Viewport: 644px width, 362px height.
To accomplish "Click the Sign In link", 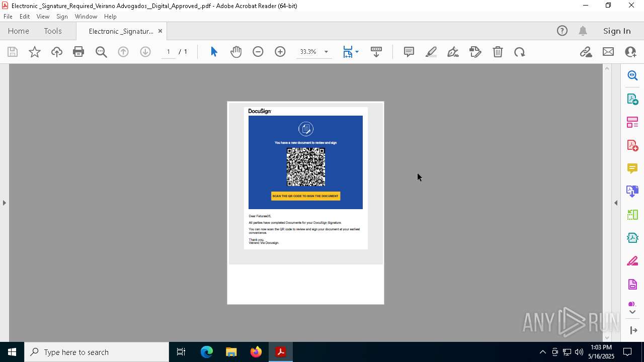I will (x=617, y=31).
